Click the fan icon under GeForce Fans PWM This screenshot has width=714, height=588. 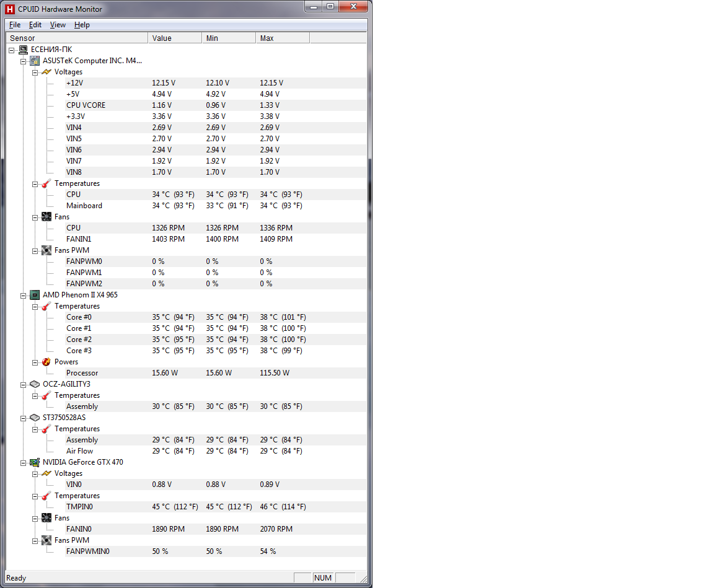tap(46, 540)
